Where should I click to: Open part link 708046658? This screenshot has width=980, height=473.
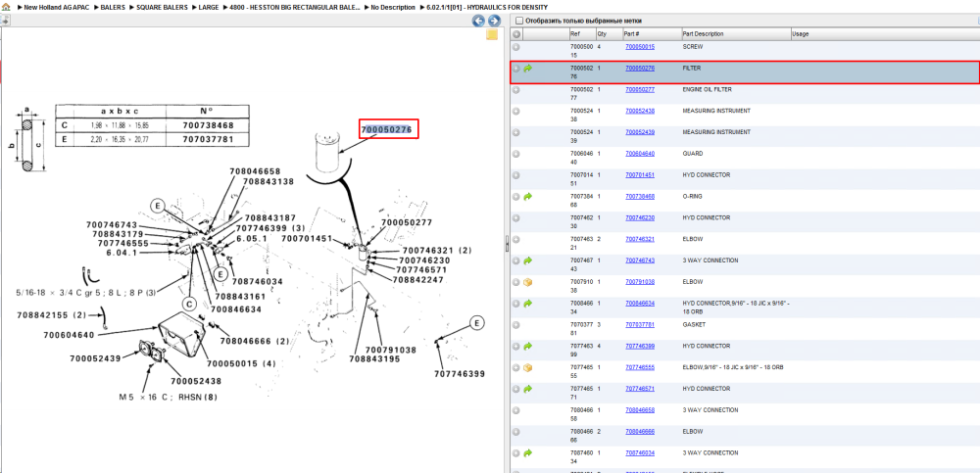[640, 410]
